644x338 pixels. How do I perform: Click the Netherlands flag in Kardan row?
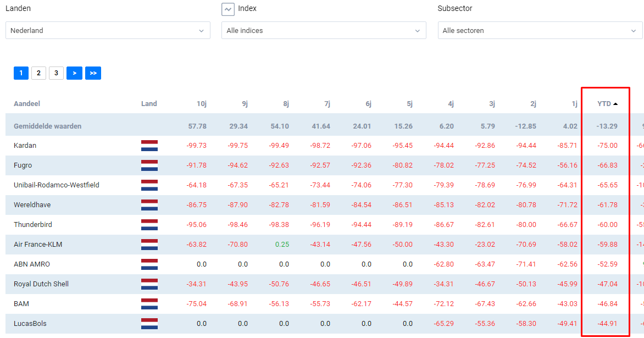149,146
